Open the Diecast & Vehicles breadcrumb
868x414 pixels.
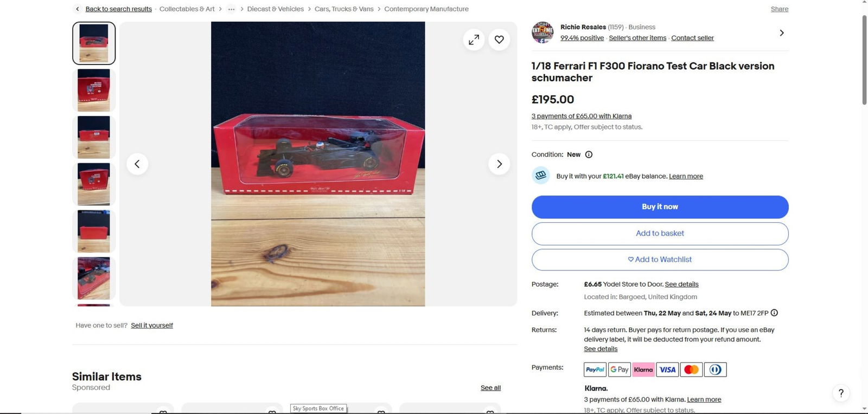(x=276, y=9)
